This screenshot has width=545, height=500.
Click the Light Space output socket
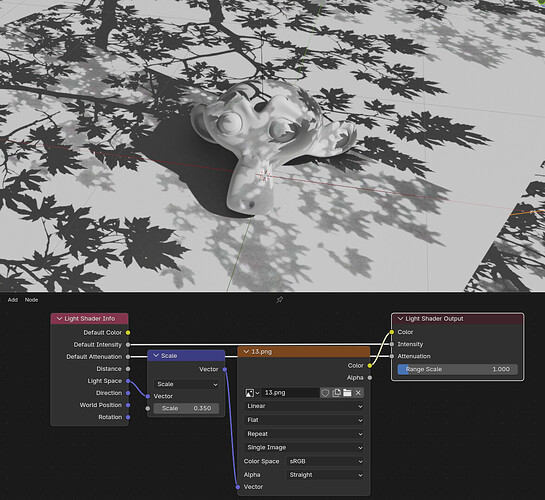128,381
